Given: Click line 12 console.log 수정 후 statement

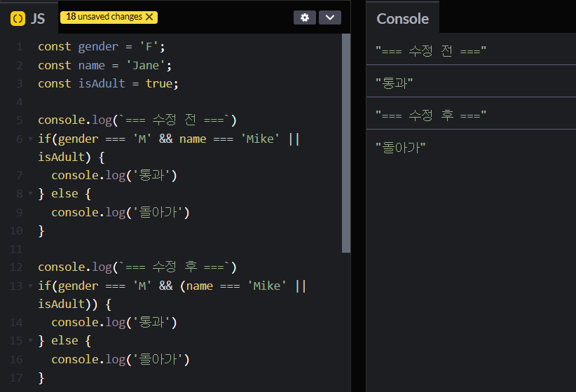Looking at the screenshot, I should 137,267.
